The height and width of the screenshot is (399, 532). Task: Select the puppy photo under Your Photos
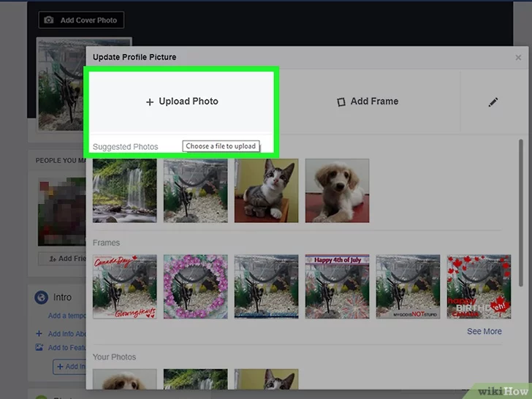click(125, 379)
